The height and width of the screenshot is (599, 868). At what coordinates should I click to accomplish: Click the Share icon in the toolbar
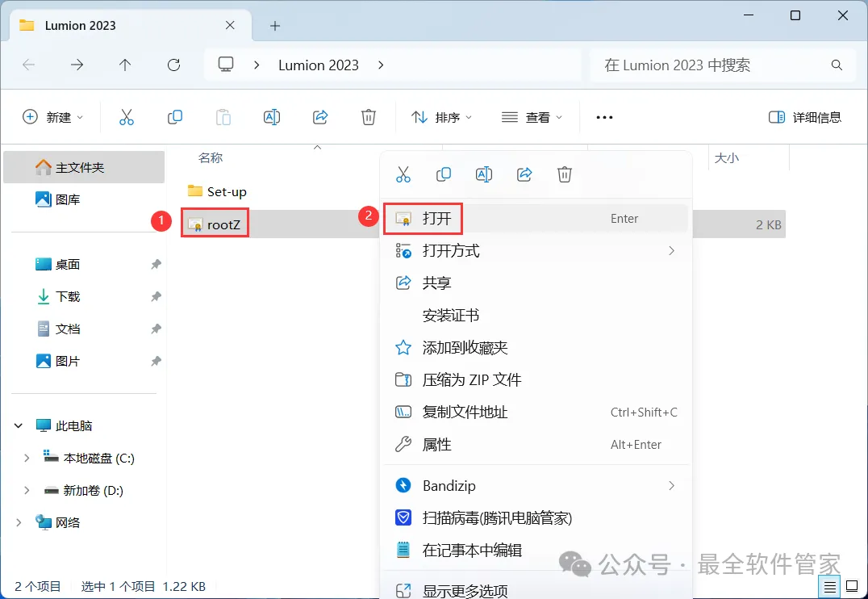click(320, 117)
